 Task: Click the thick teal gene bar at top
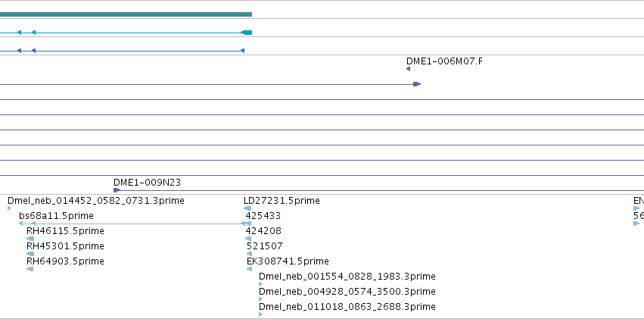126,14
